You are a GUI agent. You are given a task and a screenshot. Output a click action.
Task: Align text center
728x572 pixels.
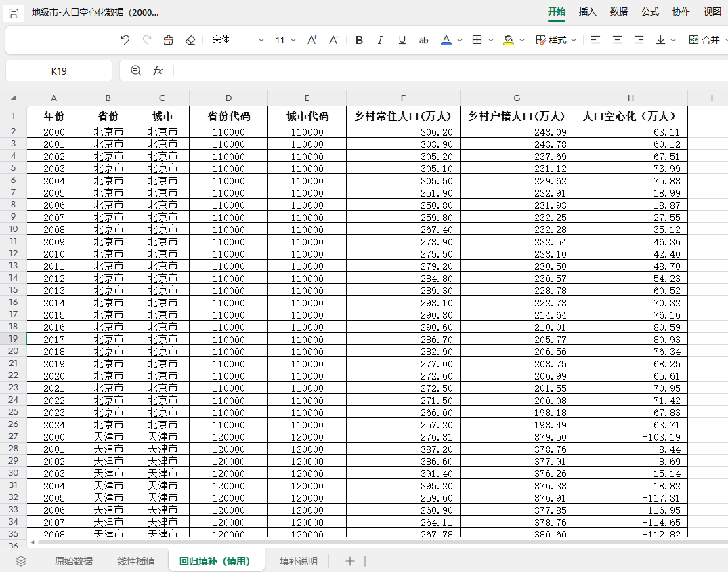point(617,40)
